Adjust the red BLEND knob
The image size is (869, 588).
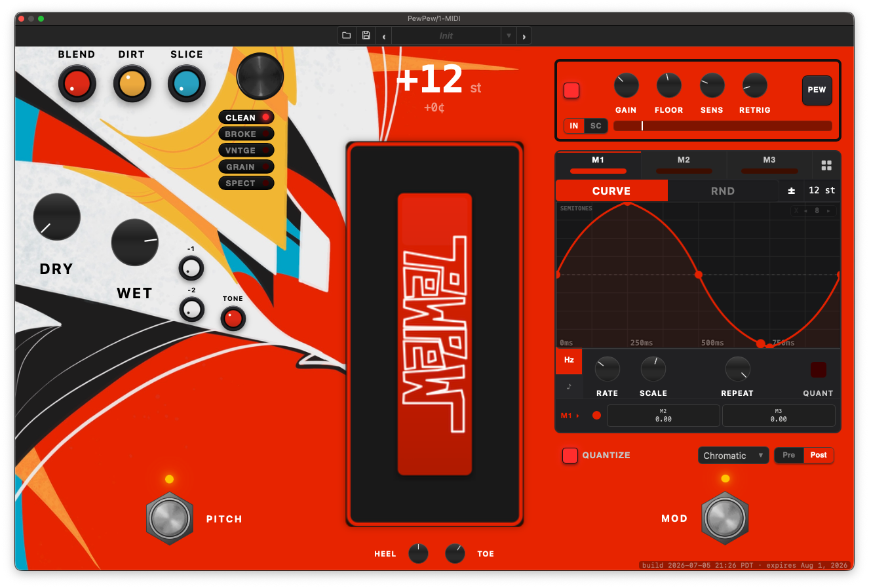click(x=77, y=85)
